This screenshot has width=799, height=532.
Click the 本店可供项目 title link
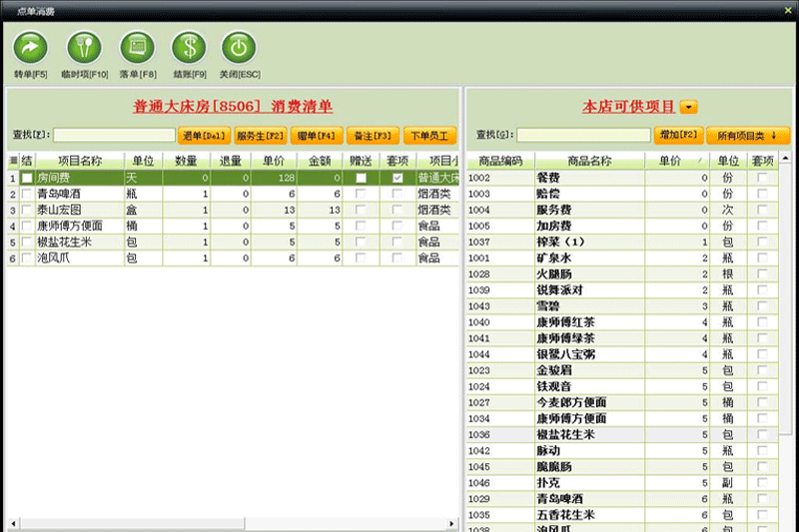coord(629,107)
